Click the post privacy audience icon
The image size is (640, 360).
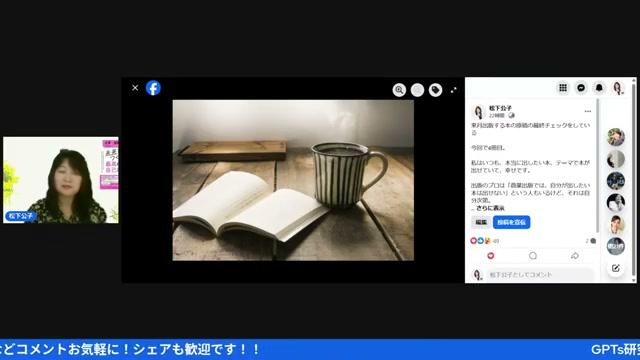(x=511, y=116)
